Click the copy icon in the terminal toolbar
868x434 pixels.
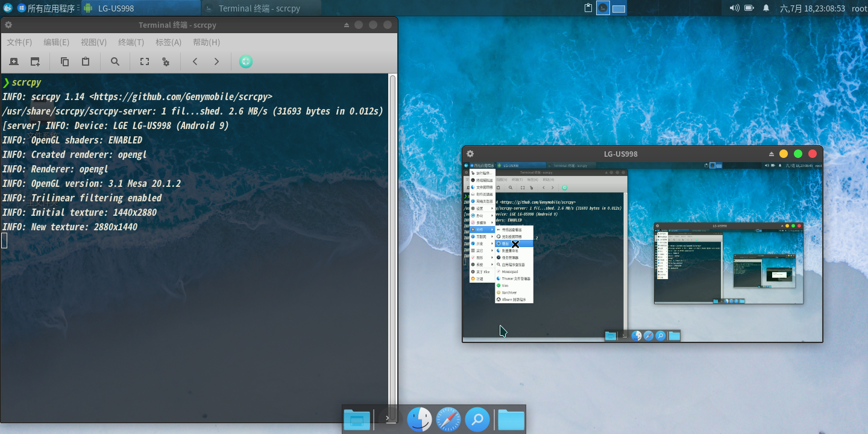pos(64,61)
